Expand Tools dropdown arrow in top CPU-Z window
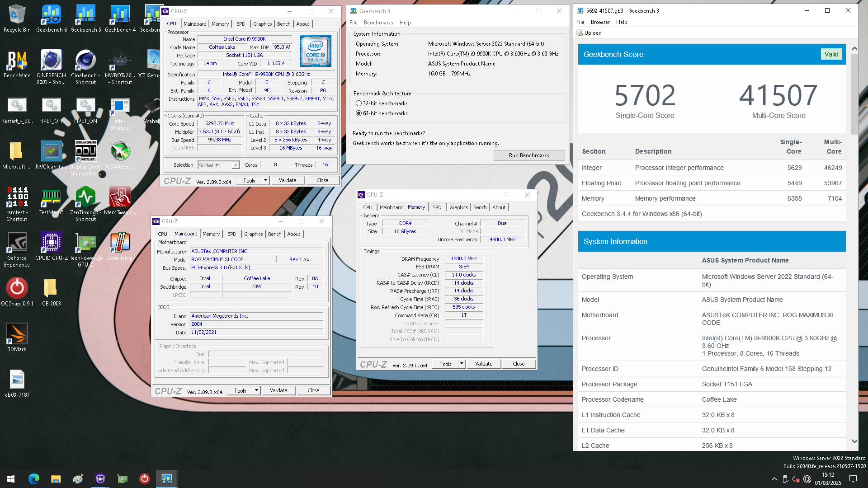The image size is (868, 488). 266,180
